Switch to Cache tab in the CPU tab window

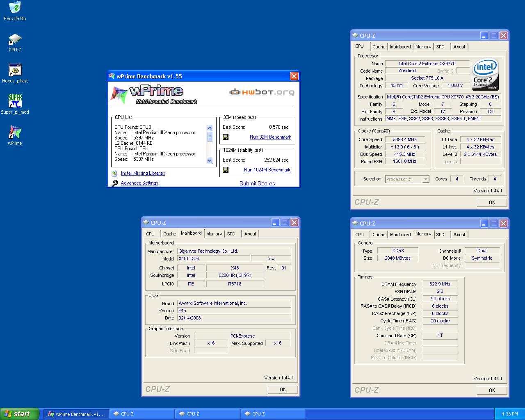click(x=379, y=47)
